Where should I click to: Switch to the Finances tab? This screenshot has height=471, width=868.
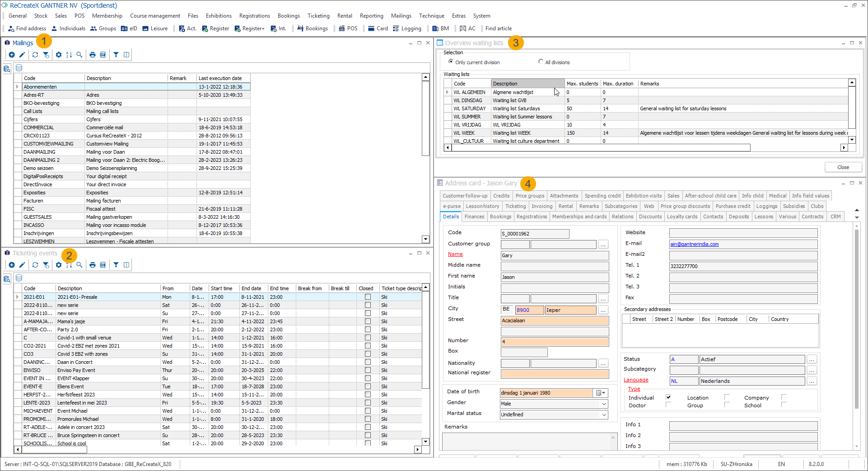click(474, 217)
